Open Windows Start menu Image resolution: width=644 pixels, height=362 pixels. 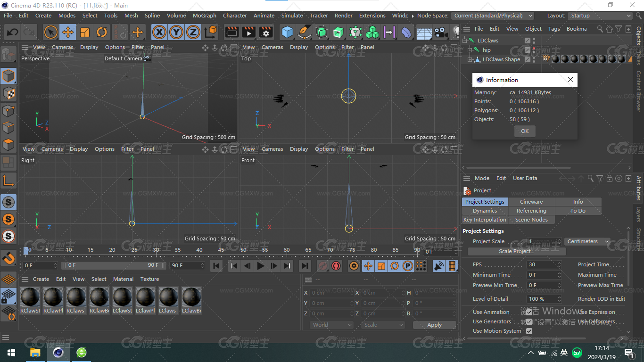(x=11, y=353)
